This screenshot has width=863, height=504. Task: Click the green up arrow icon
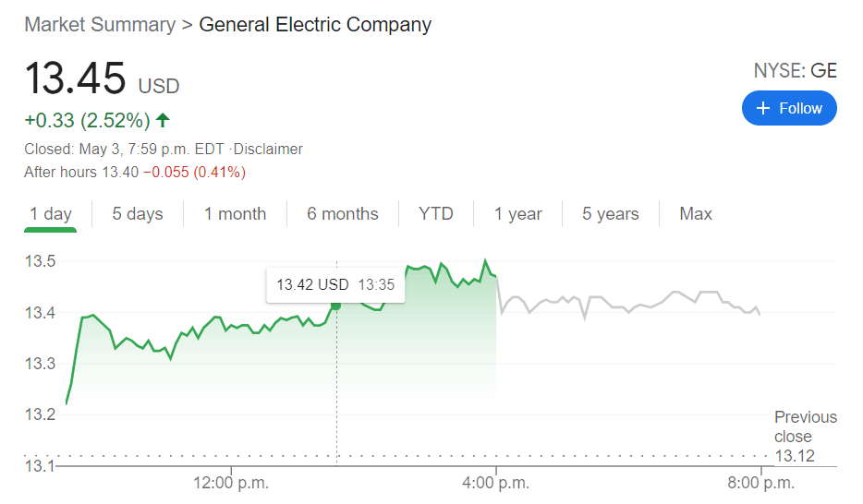164,120
